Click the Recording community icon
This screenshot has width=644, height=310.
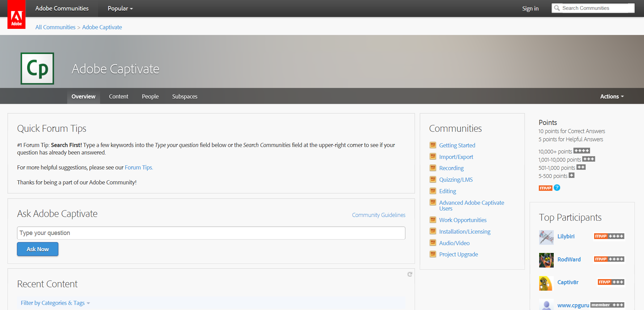[433, 168]
